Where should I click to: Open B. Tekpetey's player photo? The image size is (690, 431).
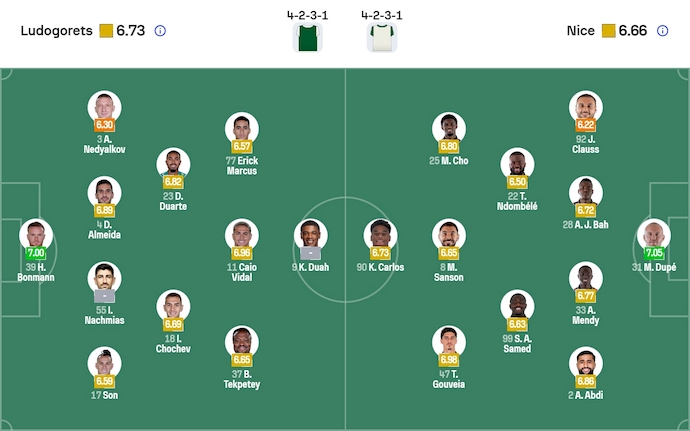241,341
